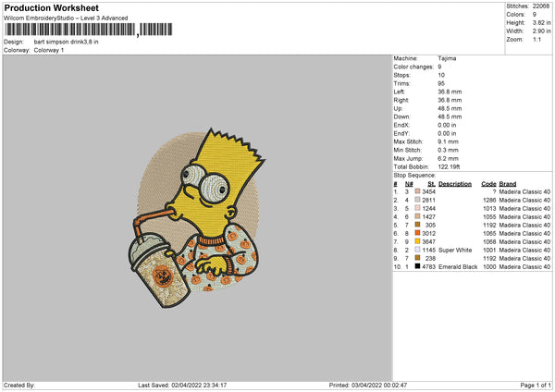The image size is (555, 392).
Task: Click the 'N#' column header
Action: pos(409,184)
